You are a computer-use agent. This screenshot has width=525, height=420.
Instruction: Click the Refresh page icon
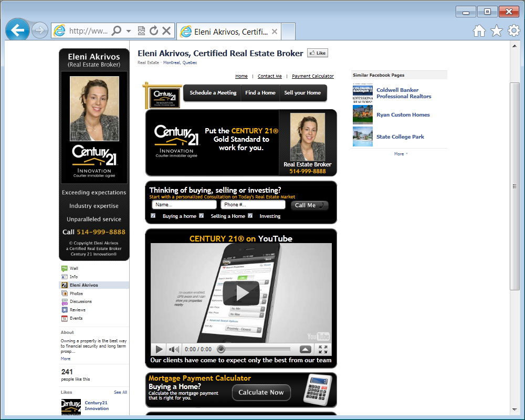pos(154,31)
